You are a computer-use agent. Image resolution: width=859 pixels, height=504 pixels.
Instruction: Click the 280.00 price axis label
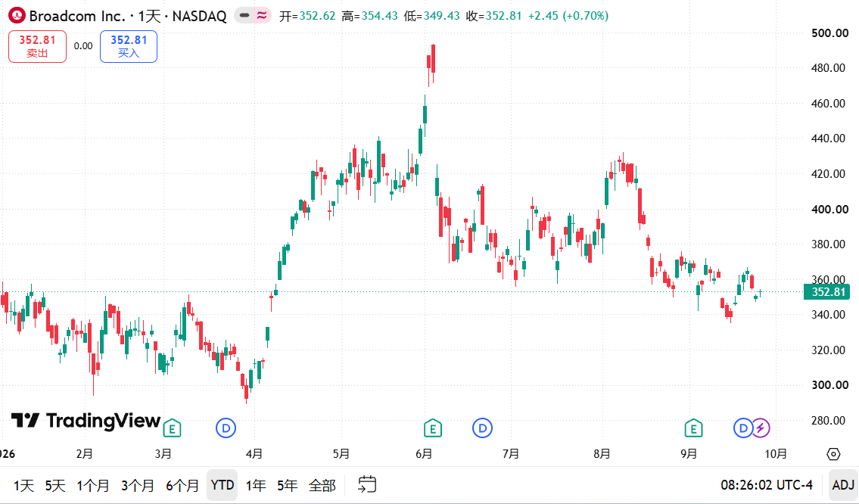click(828, 421)
